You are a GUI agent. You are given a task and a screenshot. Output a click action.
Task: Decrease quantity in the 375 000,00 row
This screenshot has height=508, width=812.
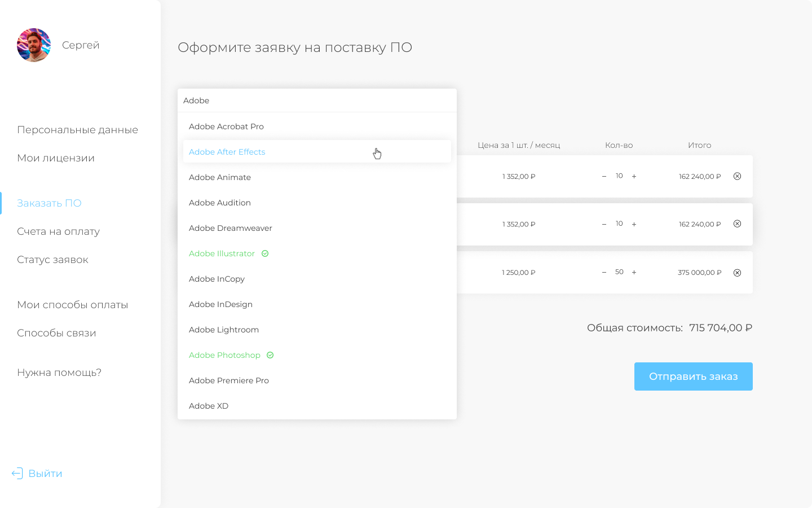click(x=604, y=272)
